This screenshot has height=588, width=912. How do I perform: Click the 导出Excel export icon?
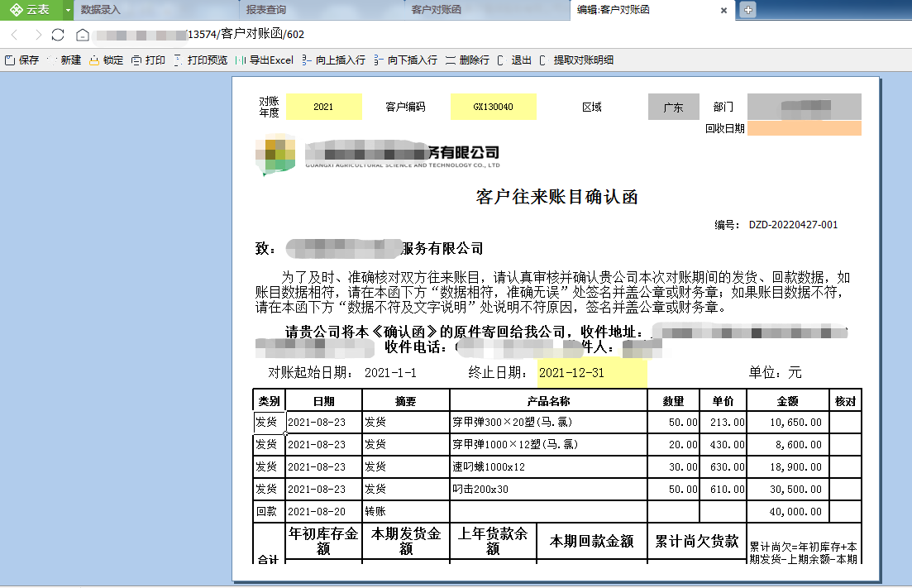[241, 60]
